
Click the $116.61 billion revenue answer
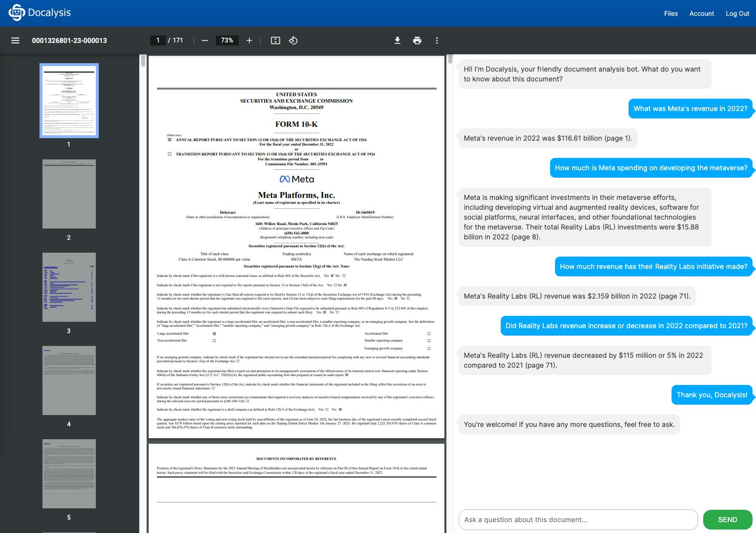548,138
